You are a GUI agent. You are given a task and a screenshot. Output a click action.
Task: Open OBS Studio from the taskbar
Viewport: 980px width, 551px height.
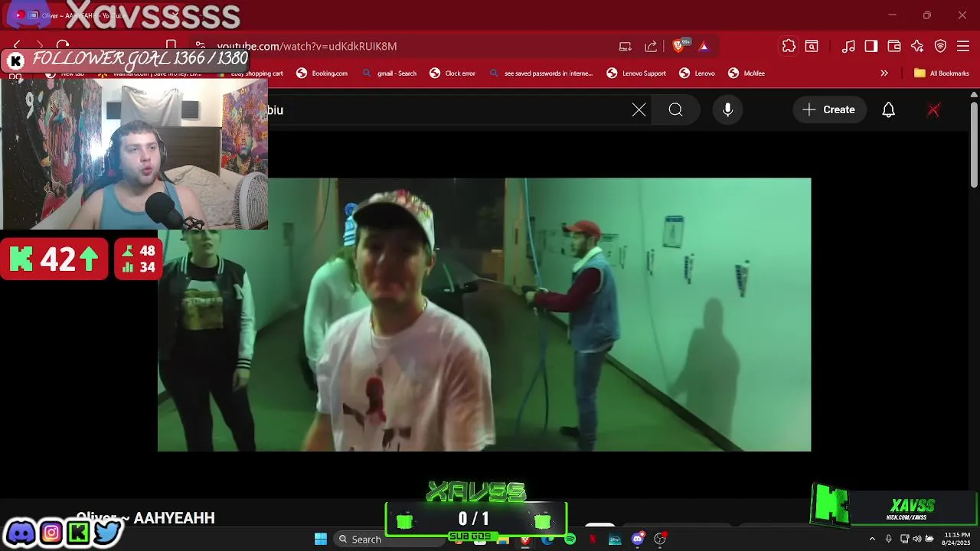point(660,539)
